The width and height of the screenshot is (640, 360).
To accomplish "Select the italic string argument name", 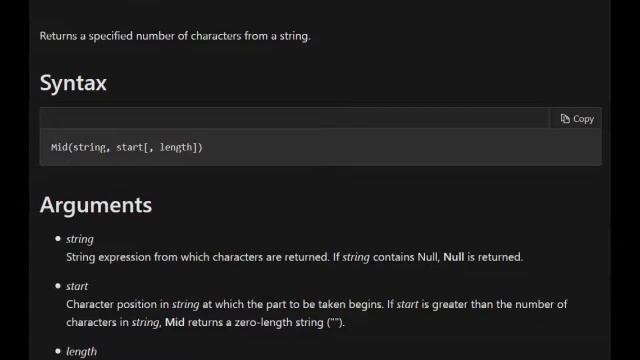I will click(x=80, y=239).
